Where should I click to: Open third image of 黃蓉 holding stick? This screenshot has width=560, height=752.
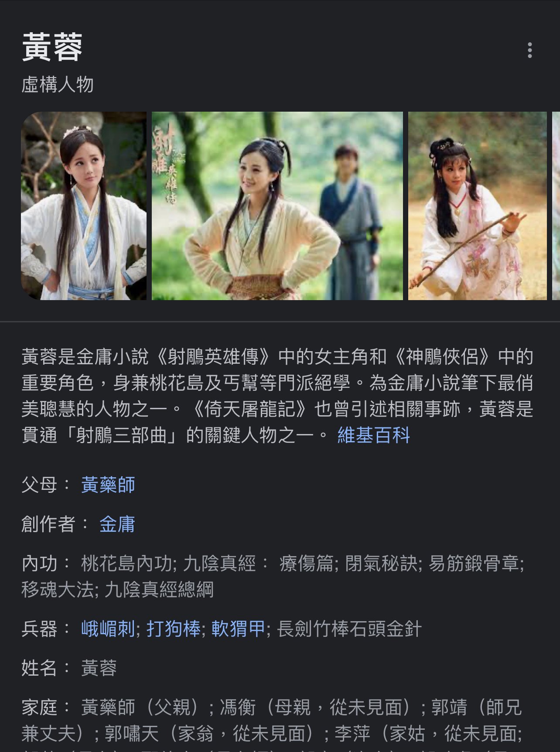pyautogui.click(x=477, y=206)
